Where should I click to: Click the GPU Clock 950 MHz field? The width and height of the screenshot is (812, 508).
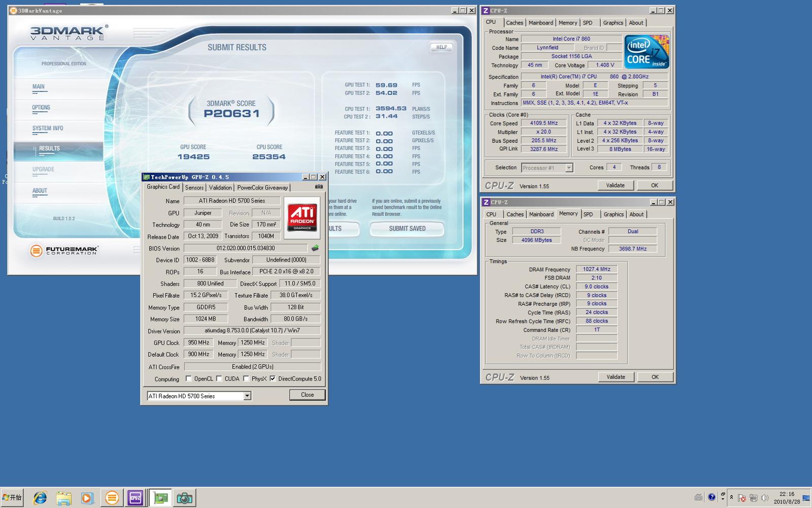(198, 343)
